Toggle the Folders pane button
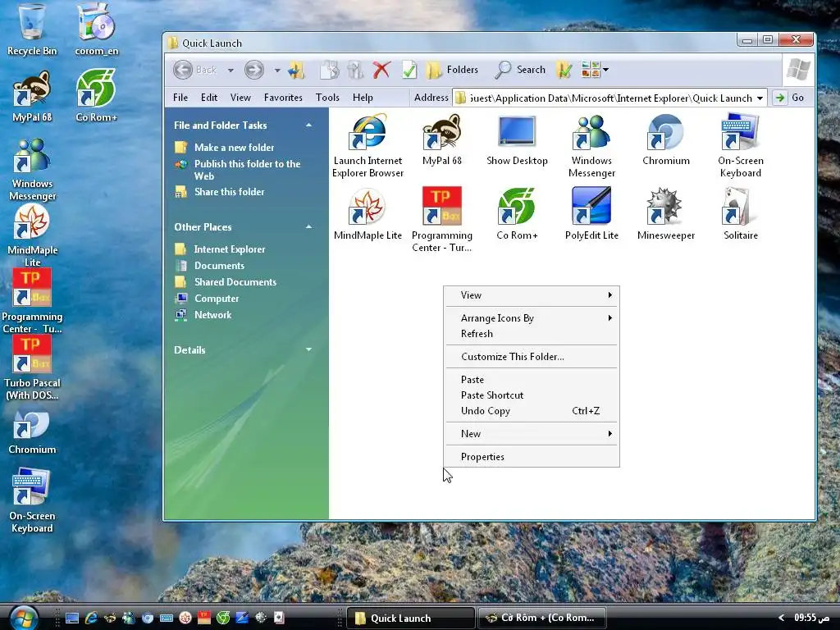Image resolution: width=840 pixels, height=630 pixels. click(x=452, y=70)
